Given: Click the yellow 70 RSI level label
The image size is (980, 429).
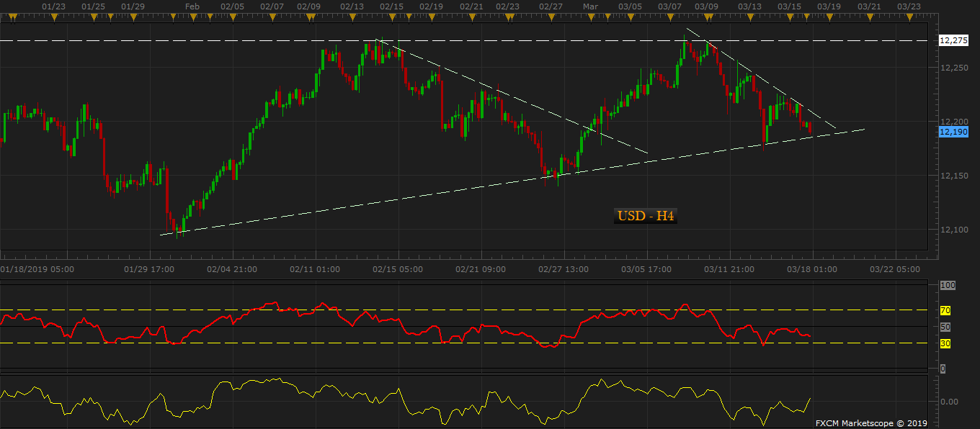Looking at the screenshot, I should 945,311.
